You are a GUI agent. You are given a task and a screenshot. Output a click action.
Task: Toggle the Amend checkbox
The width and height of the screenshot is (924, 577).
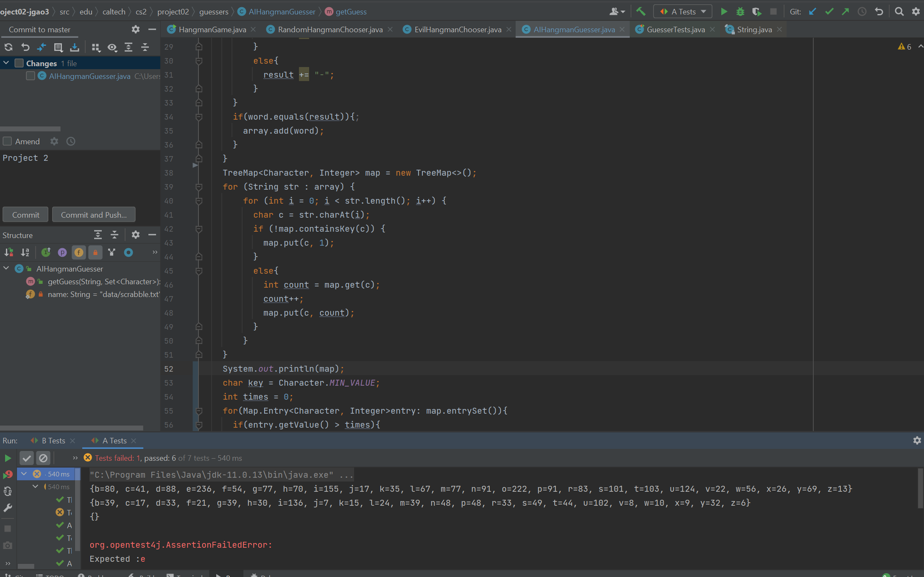[x=7, y=141]
